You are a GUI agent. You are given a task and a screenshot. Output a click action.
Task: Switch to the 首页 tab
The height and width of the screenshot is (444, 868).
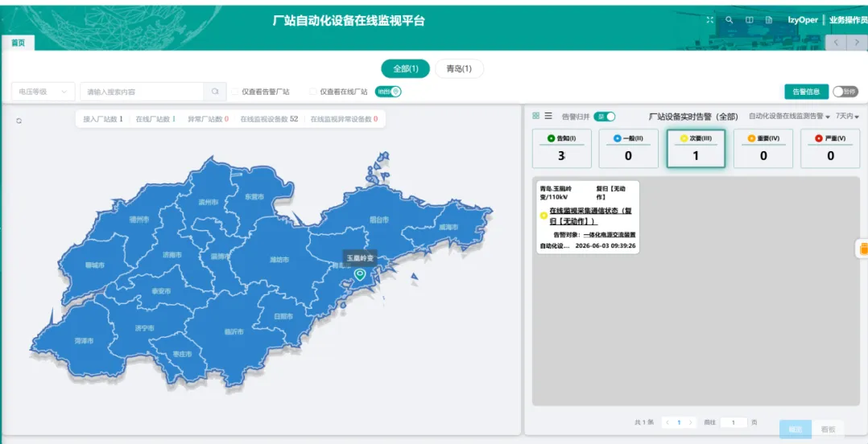(x=19, y=43)
